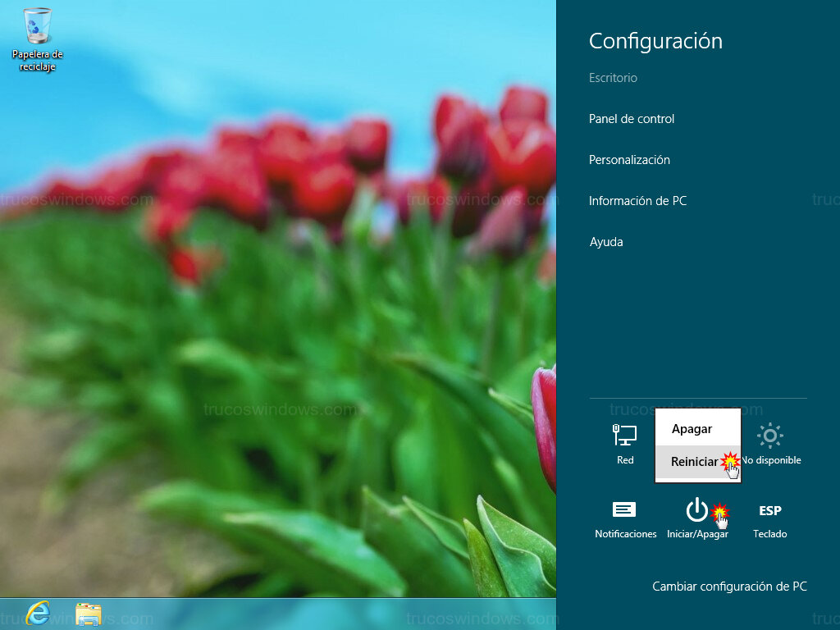Open Panel de control
The height and width of the screenshot is (630, 840).
click(x=632, y=118)
